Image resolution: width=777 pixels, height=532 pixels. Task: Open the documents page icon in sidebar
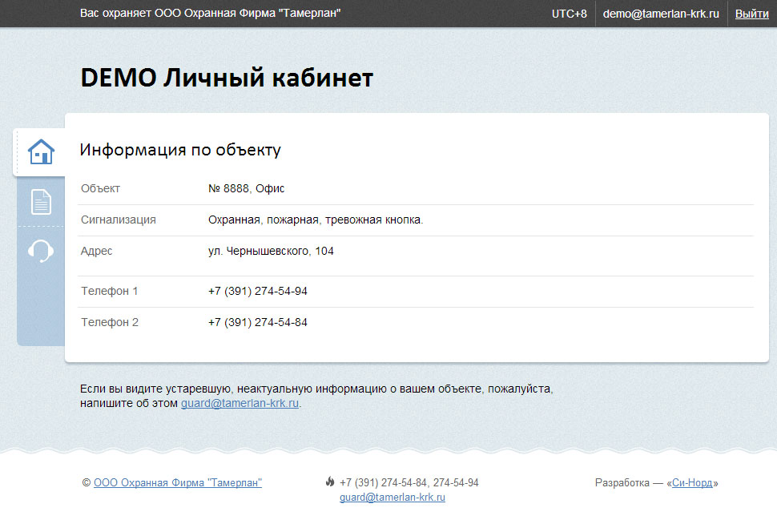(x=41, y=202)
